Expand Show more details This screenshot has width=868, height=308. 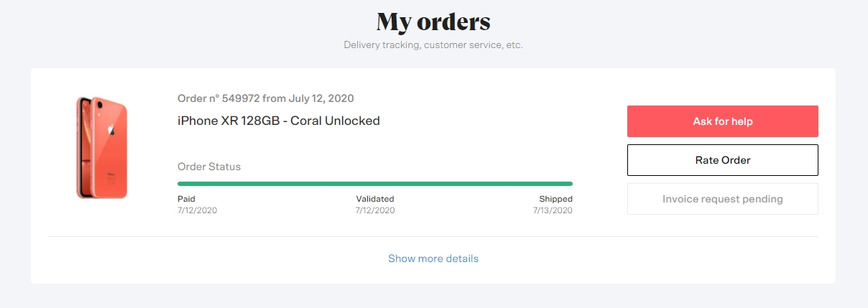tap(433, 258)
